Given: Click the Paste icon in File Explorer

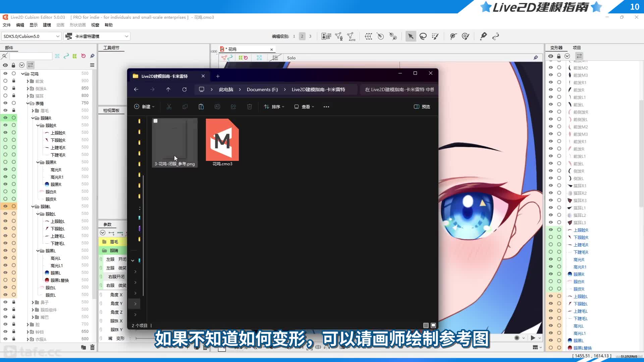Looking at the screenshot, I should tap(201, 107).
